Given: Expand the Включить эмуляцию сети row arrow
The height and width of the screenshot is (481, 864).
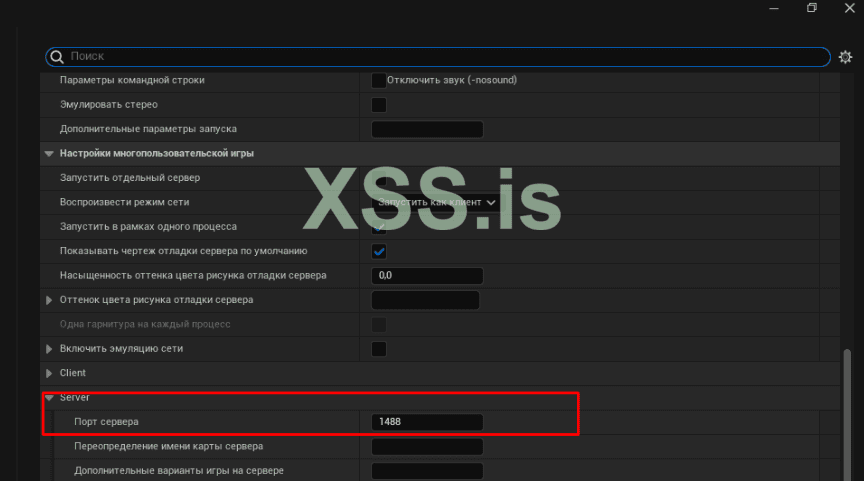Looking at the screenshot, I should point(49,349).
